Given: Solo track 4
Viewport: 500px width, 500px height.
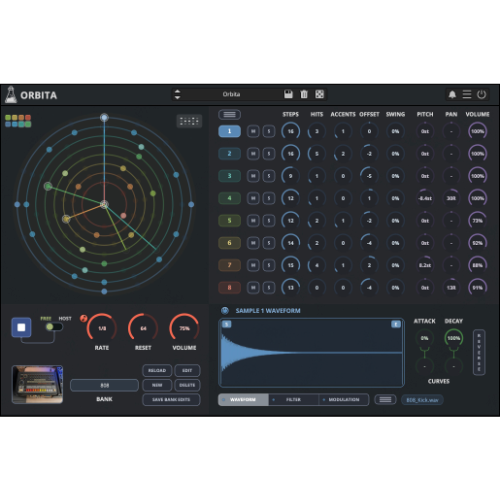Looking at the screenshot, I should tap(269, 198).
